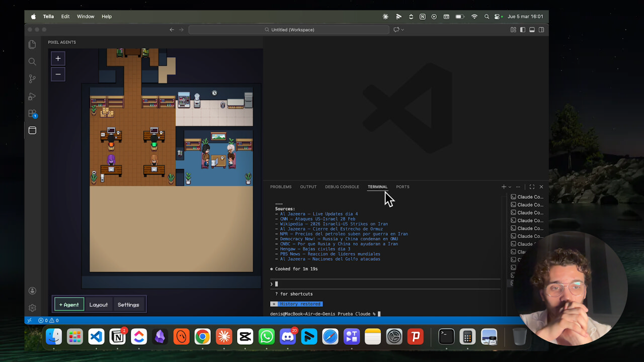Open the Accounts icon in activity bar
This screenshot has height=362, width=644.
tap(32, 291)
